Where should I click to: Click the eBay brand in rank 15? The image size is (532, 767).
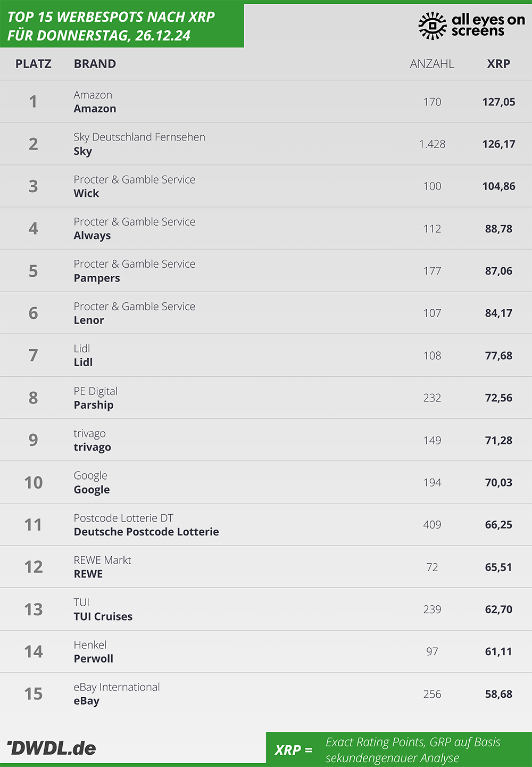87,701
